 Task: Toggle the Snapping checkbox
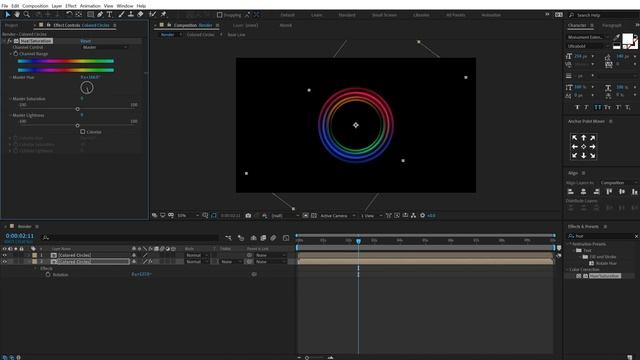[220, 15]
